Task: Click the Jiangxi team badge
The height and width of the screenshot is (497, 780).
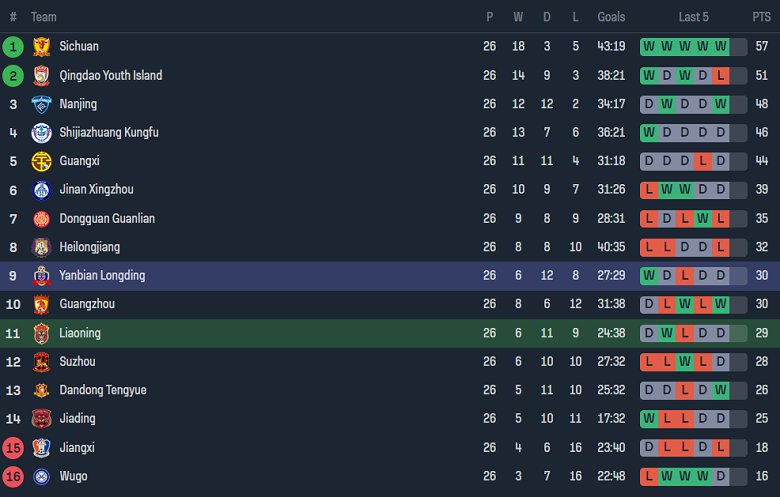Action: point(41,448)
